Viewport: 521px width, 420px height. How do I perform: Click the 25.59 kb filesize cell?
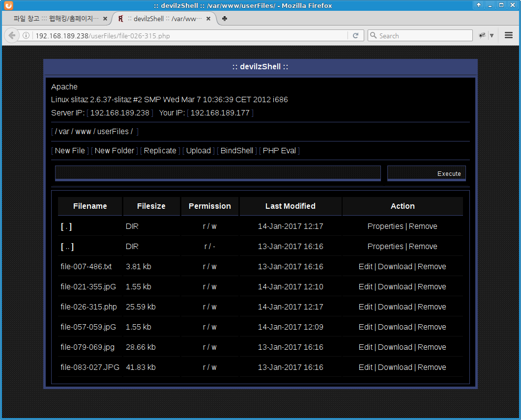point(141,307)
